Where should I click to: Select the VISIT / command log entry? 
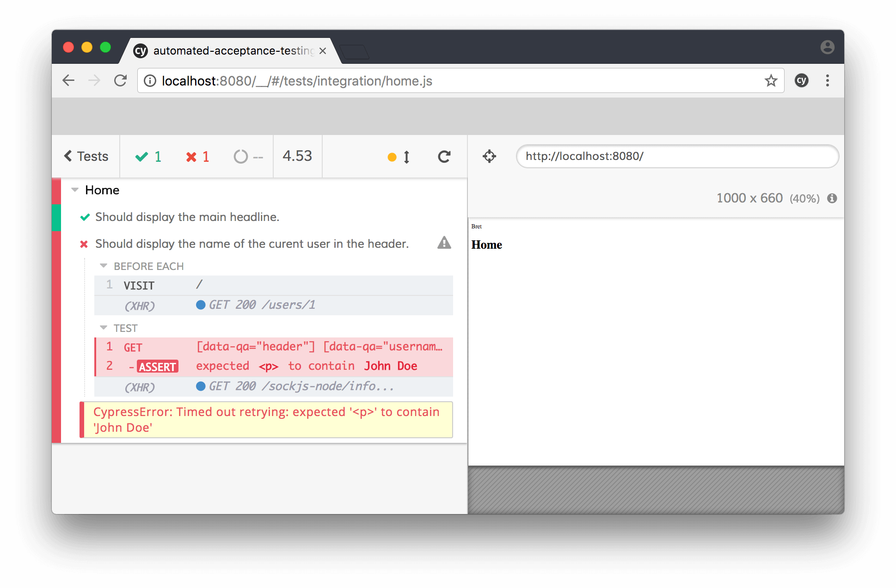point(273,285)
